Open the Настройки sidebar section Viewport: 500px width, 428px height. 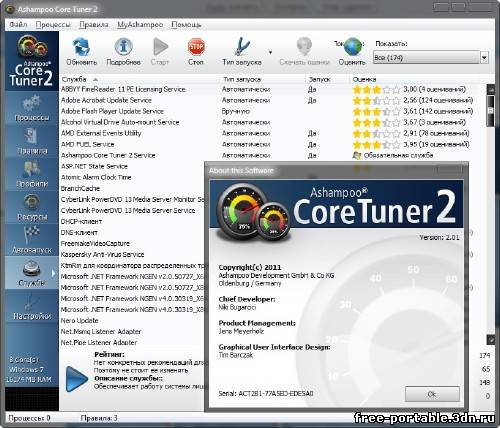click(32, 306)
